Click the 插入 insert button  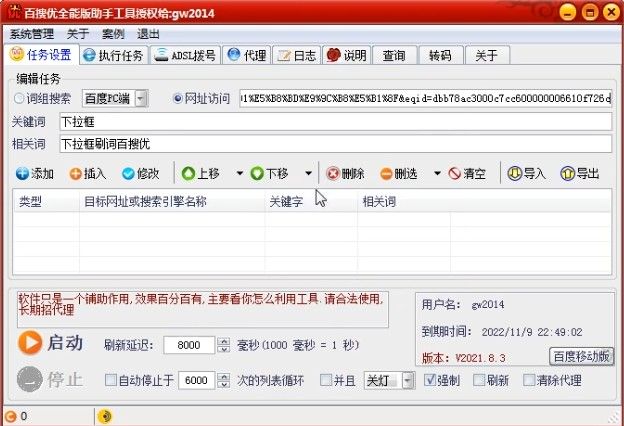coord(88,174)
